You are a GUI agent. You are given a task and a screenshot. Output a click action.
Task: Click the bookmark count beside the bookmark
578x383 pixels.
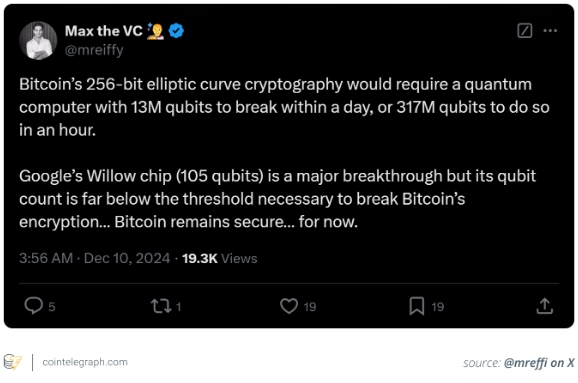click(438, 307)
